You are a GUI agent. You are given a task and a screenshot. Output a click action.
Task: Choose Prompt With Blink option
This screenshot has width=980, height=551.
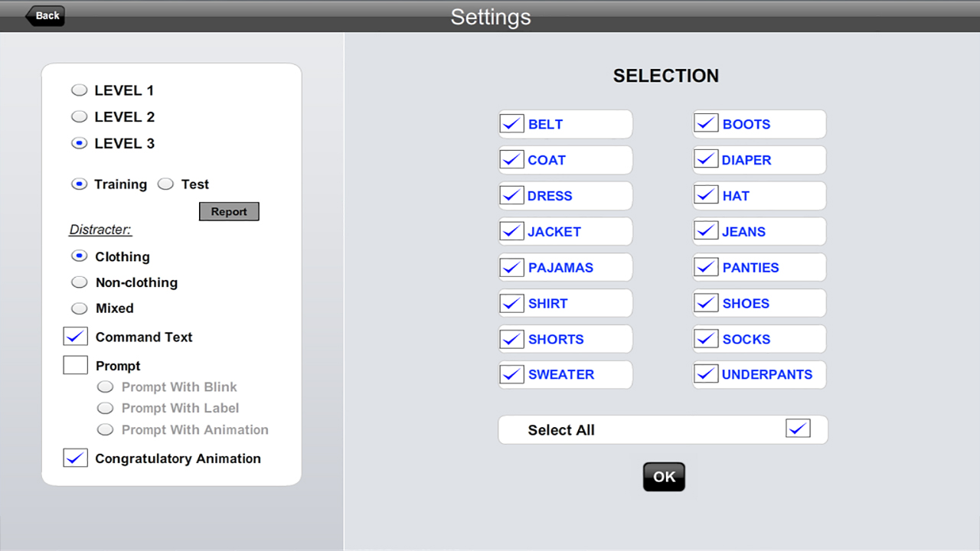point(106,387)
